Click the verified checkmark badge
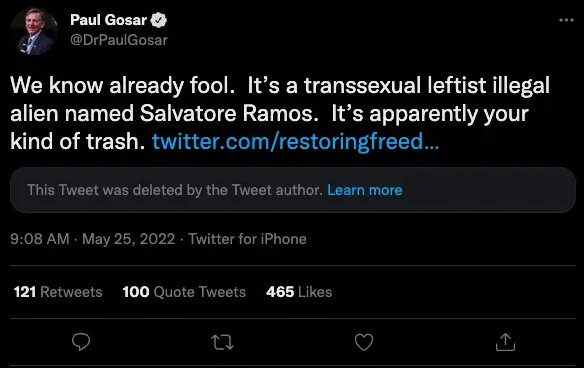This screenshot has height=368, width=584. 159,20
